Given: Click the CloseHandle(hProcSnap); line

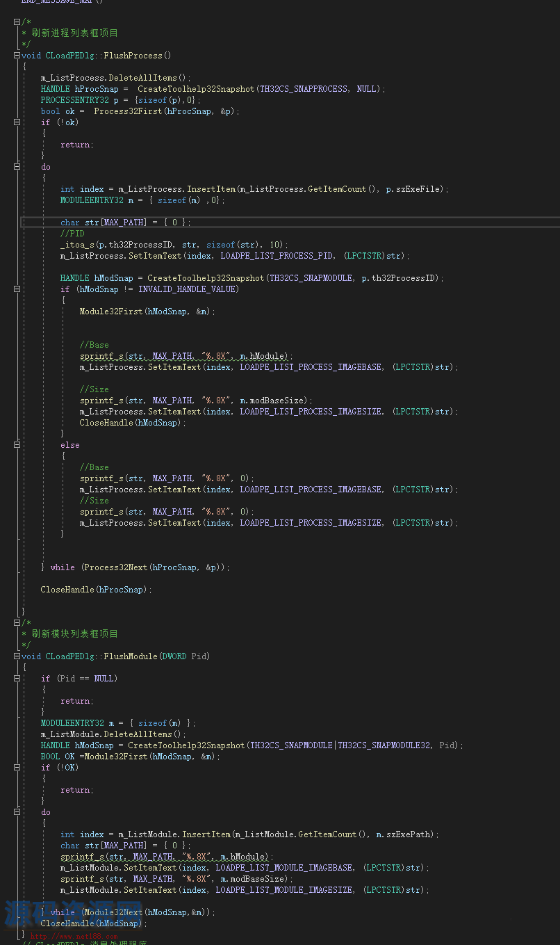Looking at the screenshot, I should pos(96,590).
